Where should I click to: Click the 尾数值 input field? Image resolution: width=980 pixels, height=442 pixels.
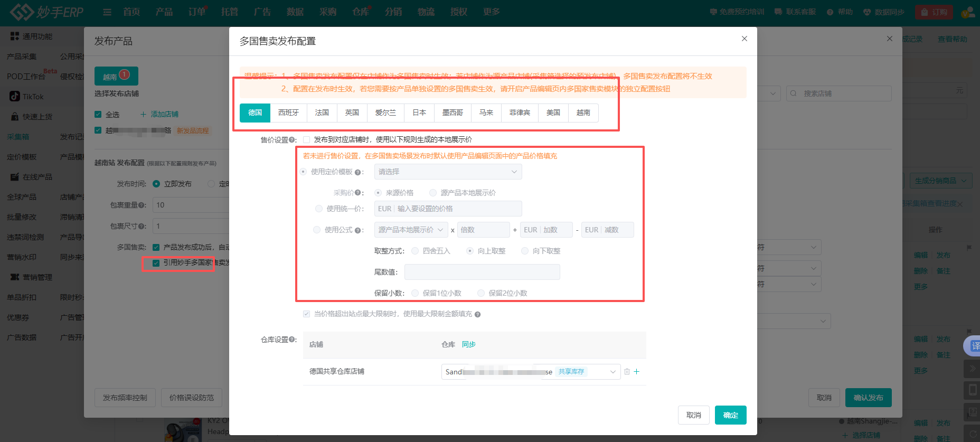pos(482,272)
